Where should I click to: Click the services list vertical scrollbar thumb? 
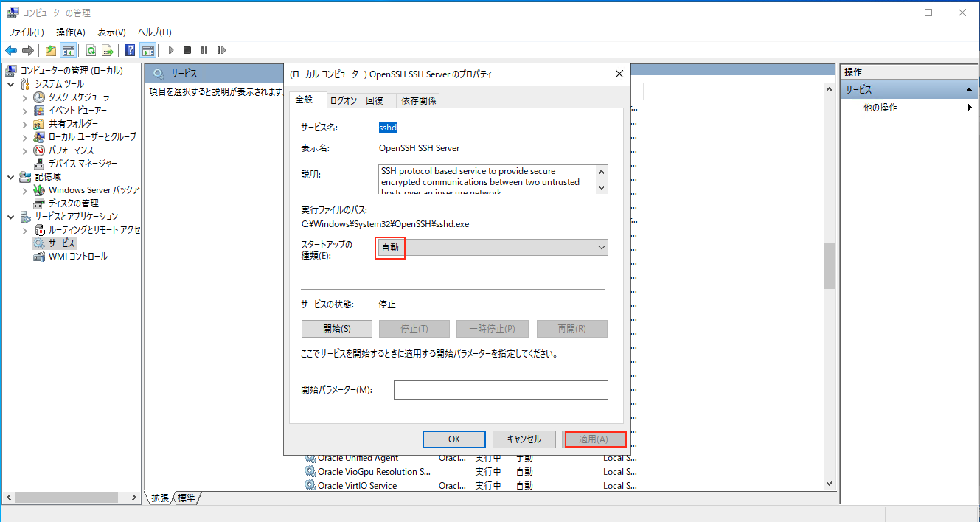(x=829, y=266)
